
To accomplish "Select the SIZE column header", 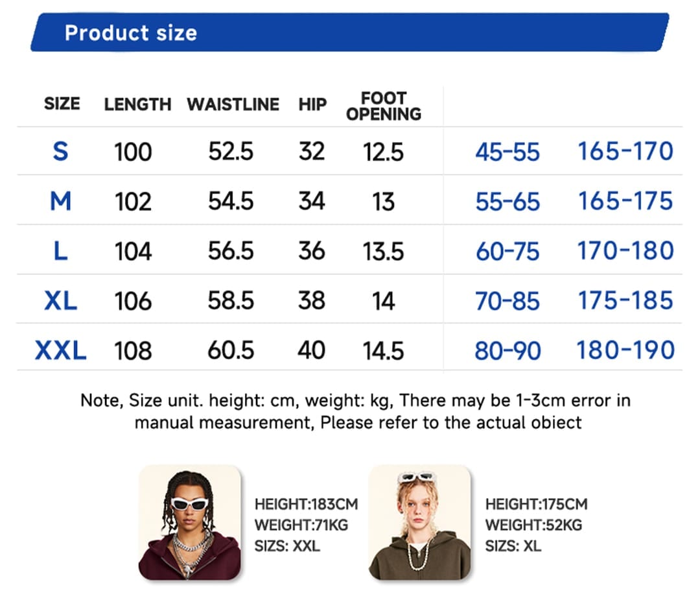I will 62,104.
